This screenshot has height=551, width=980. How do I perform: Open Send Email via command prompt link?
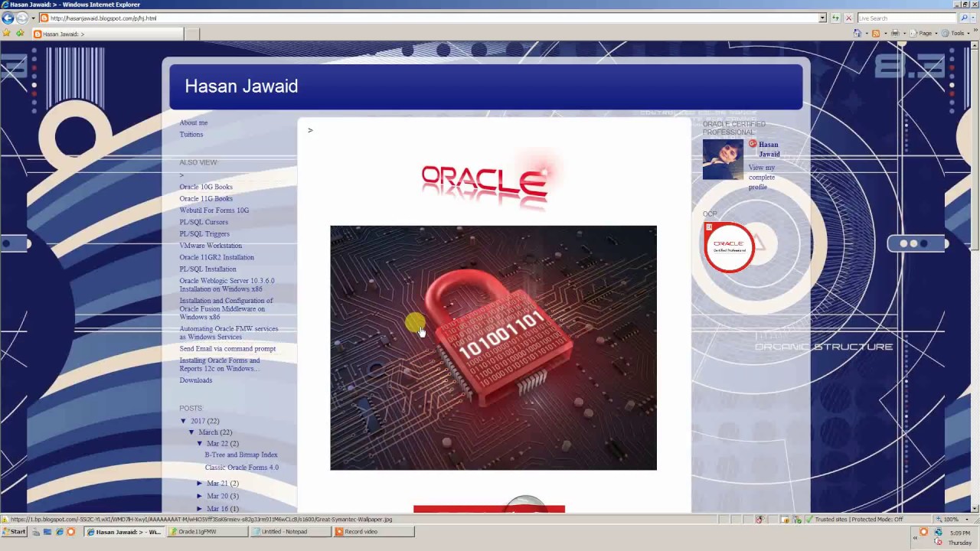[227, 349]
